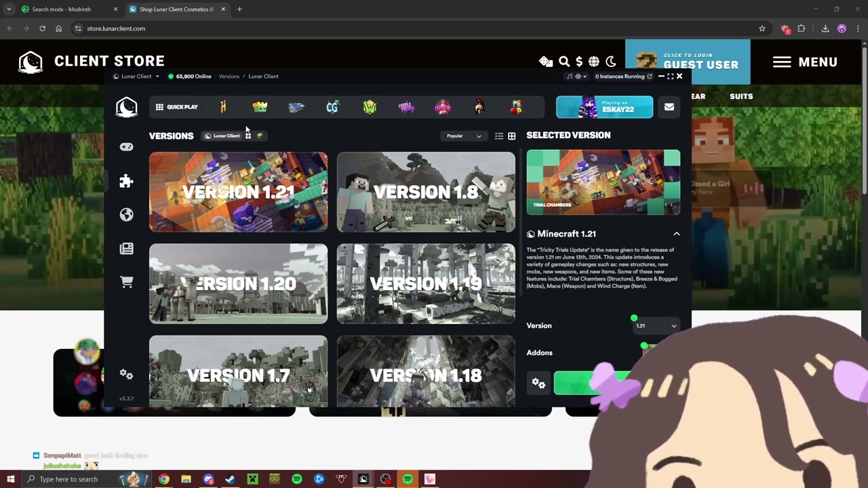Select the four-squares loader filter beside Versions
Viewport: 868px width, 488px height.
(248, 136)
